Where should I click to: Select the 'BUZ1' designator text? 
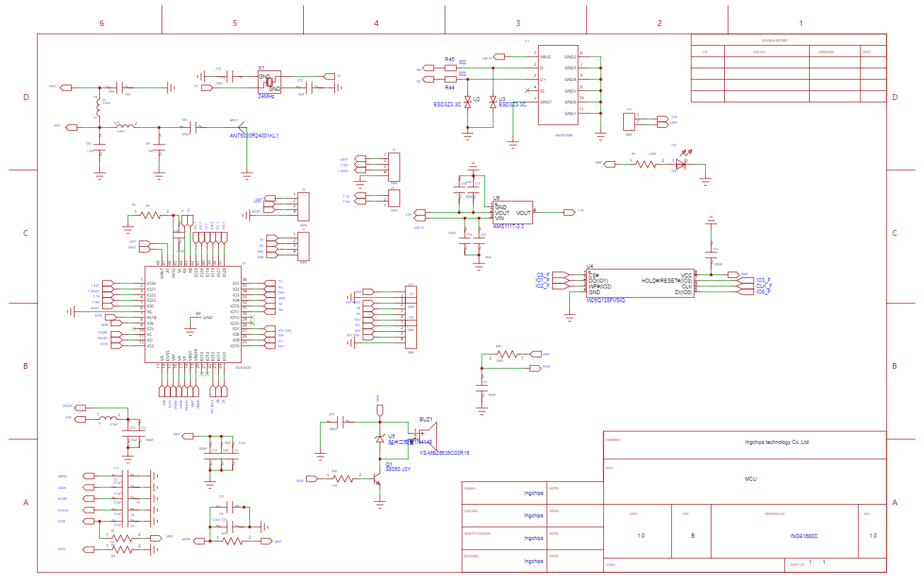(426, 420)
